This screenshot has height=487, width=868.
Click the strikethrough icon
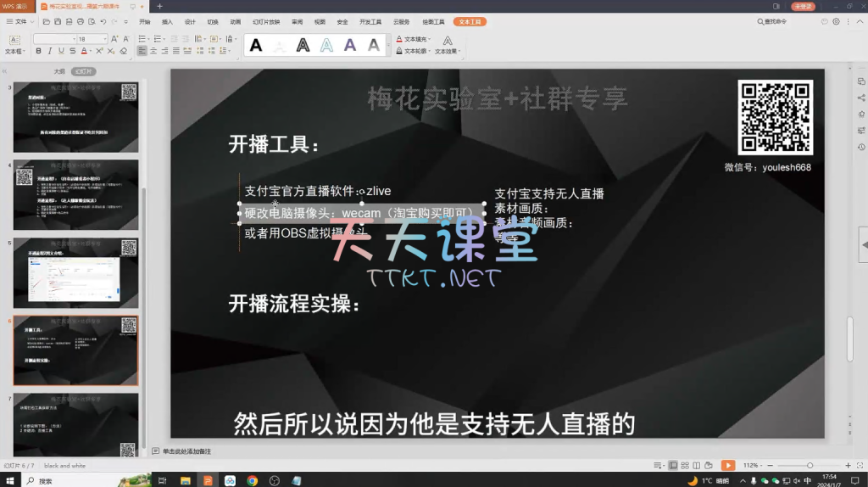[75, 51]
